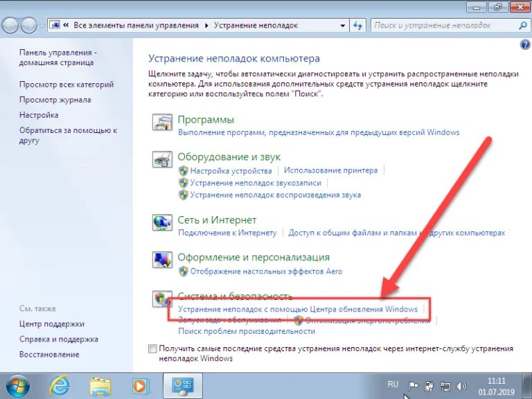This screenshot has width=532, height=399.
Task: Click Поиск проблем производительности link
Action: point(247,331)
